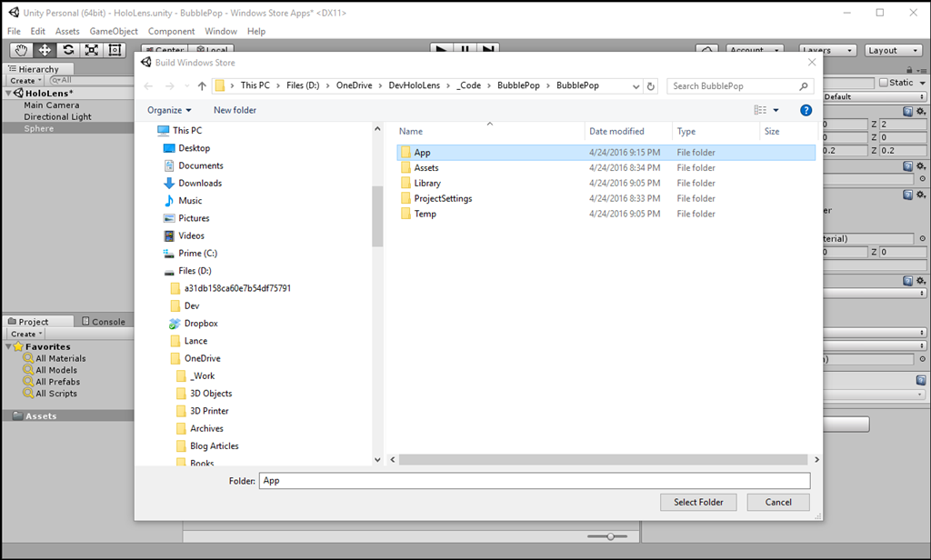Click the Unity Play button
931x560 pixels.
coord(441,48)
